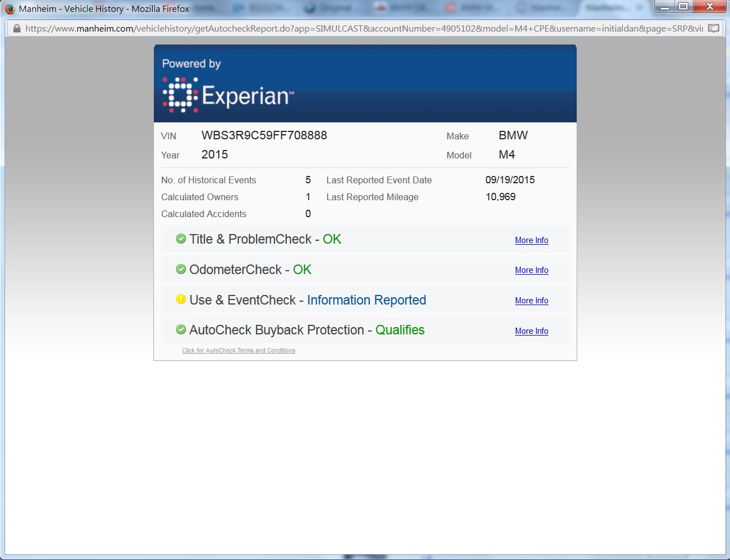Screen dimensions: 730x560
Task: Click the Last Reported Mileage label
Action: click(x=373, y=197)
